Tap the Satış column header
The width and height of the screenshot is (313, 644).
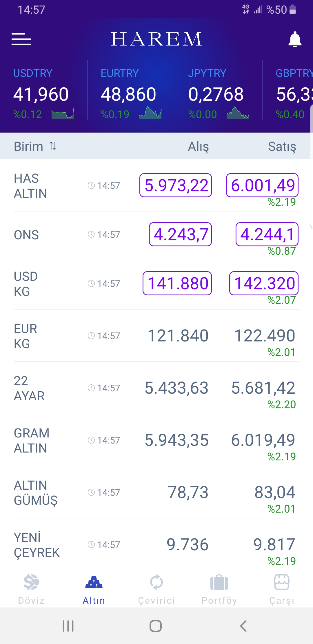[282, 146]
